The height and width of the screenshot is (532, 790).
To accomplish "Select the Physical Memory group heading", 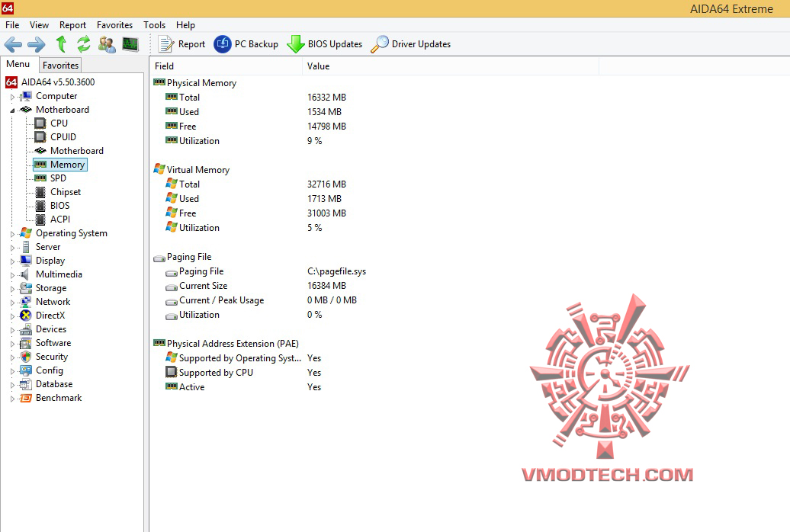I will (x=201, y=83).
